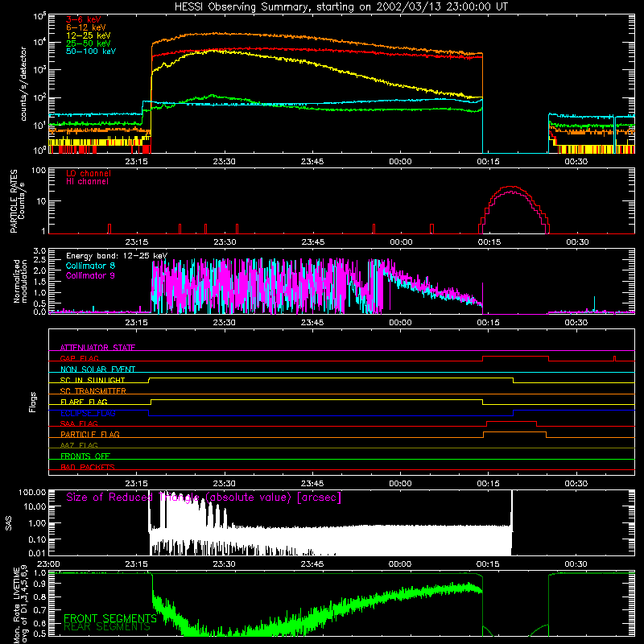Image resolution: width=644 pixels, height=644 pixels.
Task: Click the FRONTS OFF flag label
Action: click(x=85, y=456)
